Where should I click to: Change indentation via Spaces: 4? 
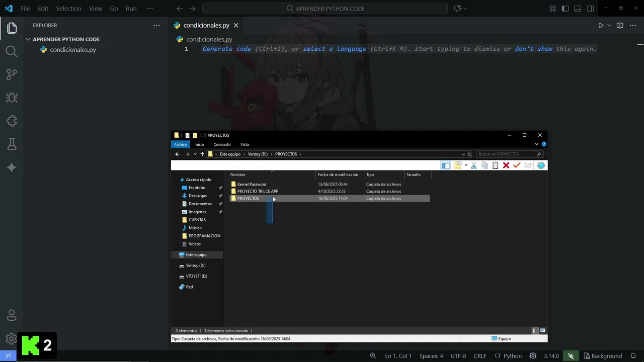(x=431, y=356)
